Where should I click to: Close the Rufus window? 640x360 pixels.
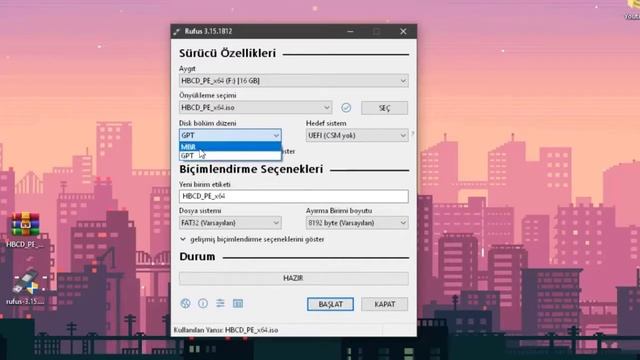click(403, 31)
